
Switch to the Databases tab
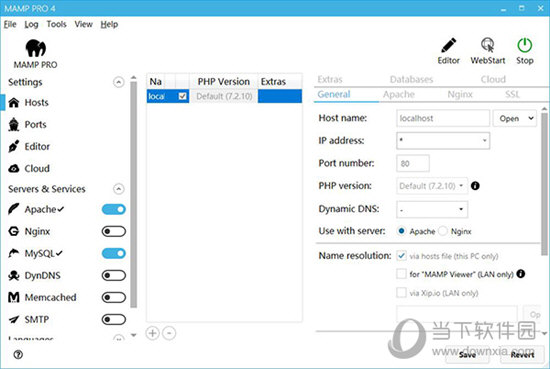pos(411,79)
